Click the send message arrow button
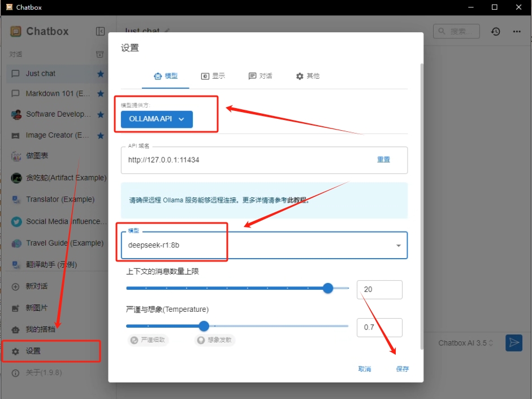 click(x=514, y=343)
